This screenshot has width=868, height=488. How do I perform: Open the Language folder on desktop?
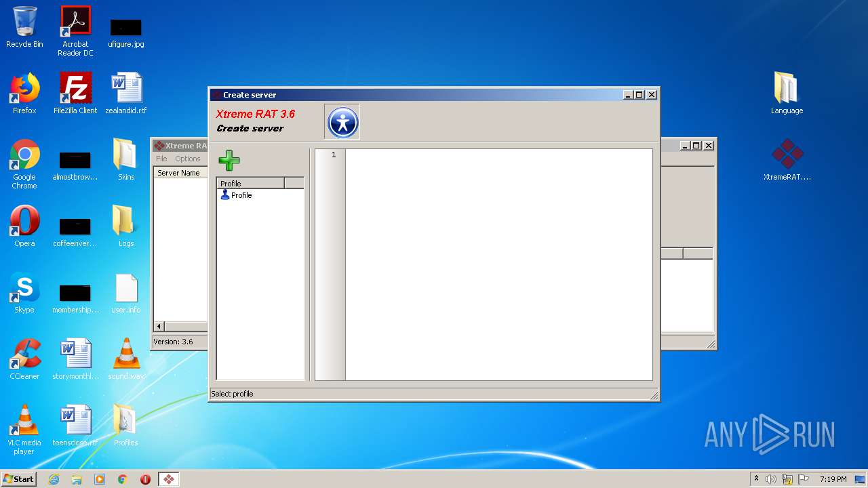(787, 94)
